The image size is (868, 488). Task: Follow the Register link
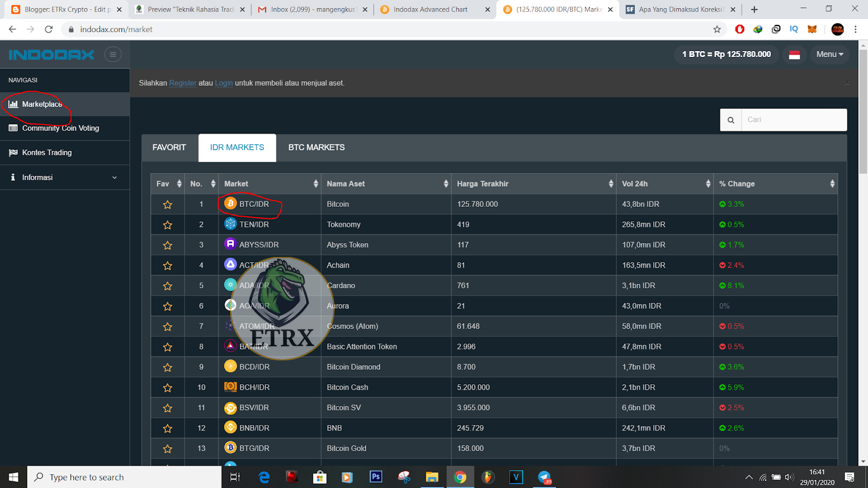183,83
